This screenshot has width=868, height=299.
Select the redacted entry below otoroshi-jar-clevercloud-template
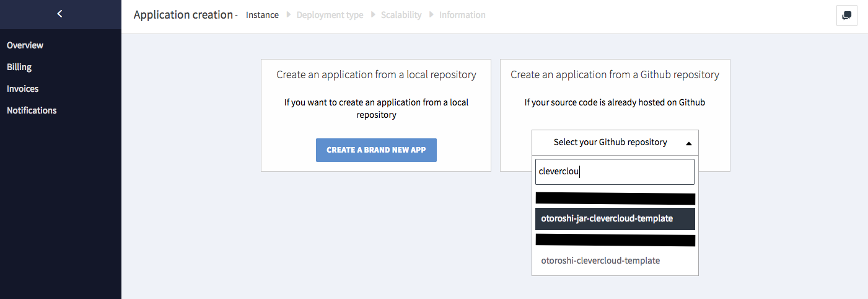pyautogui.click(x=614, y=240)
